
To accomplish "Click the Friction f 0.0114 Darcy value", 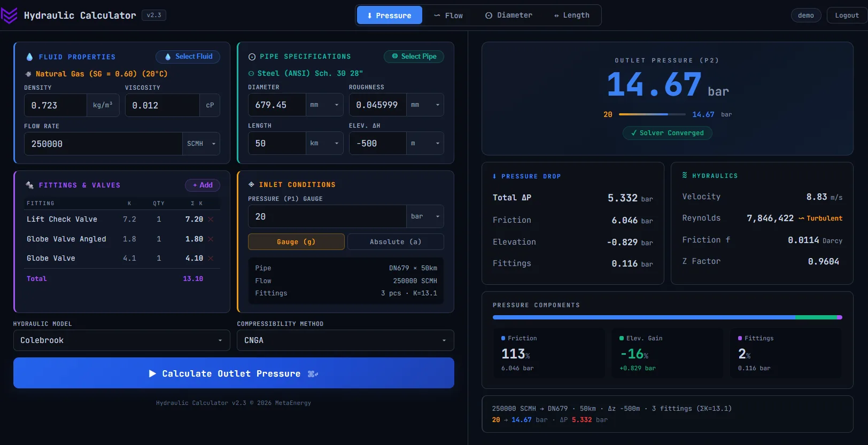I will pos(815,240).
